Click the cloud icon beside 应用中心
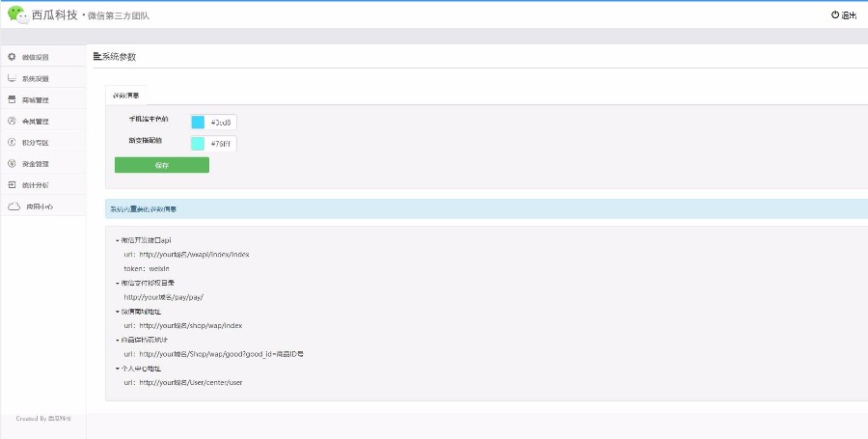The height and width of the screenshot is (439, 868). [14, 206]
